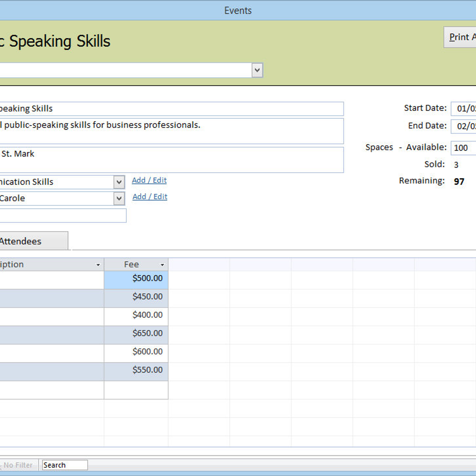The width and height of the screenshot is (476, 476).
Task: Click the No Filter indicator
Action: [18, 465]
